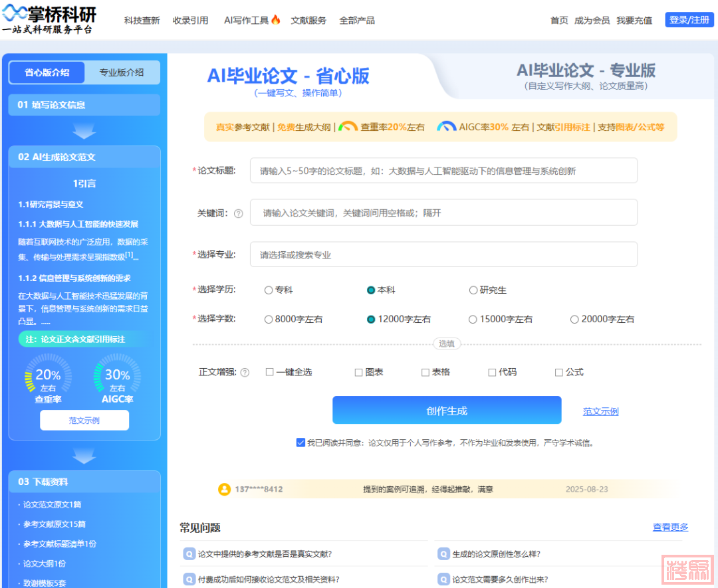Open the 查看更多 link
This screenshot has height=588, width=718.
point(670,527)
